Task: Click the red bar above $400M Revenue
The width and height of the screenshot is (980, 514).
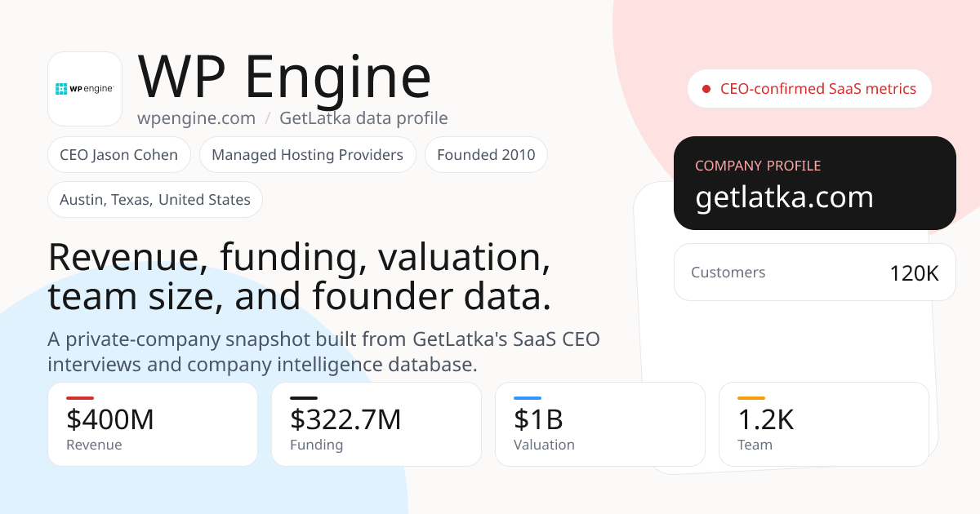Action: (x=80, y=398)
